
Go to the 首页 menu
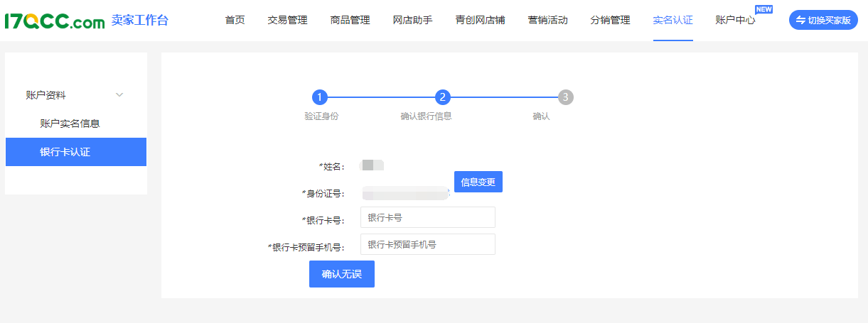click(235, 21)
